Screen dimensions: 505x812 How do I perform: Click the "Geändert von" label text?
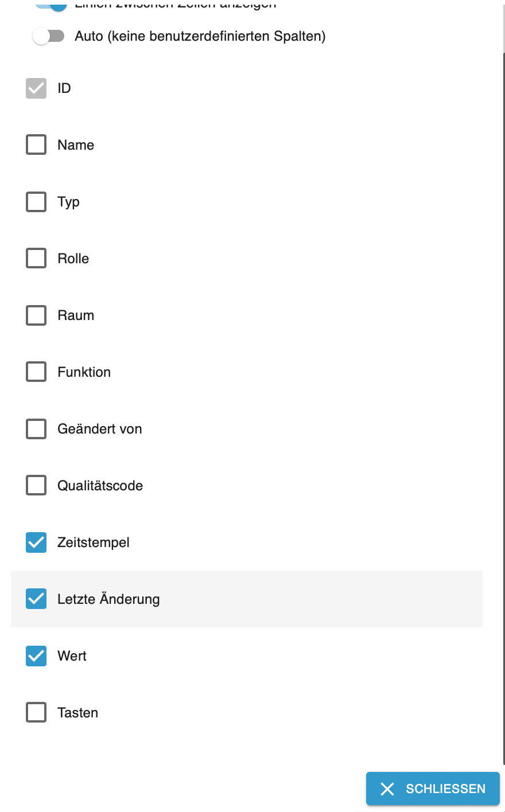point(100,429)
